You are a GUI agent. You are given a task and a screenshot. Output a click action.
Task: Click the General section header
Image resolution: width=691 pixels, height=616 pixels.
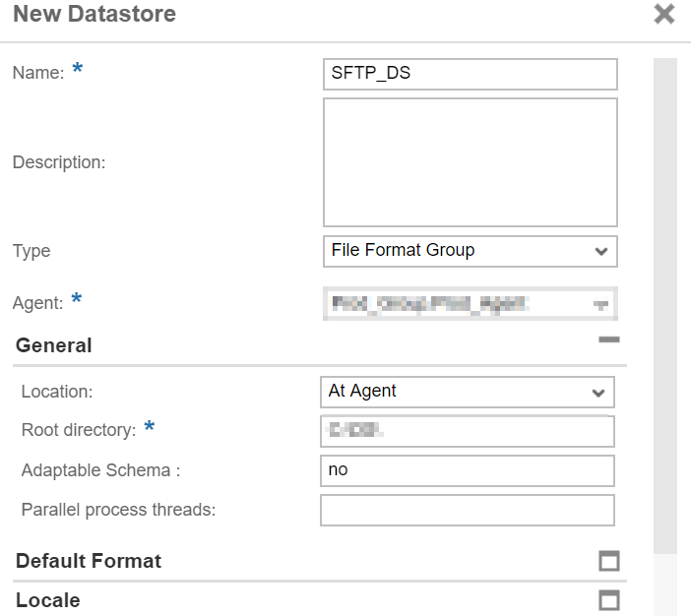54,345
